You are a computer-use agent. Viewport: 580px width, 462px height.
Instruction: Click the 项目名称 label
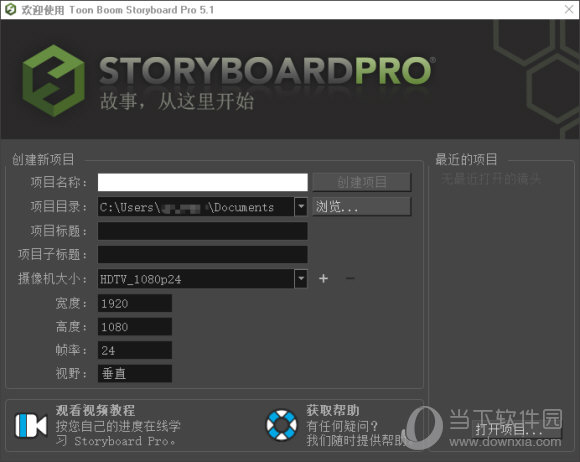(58, 182)
